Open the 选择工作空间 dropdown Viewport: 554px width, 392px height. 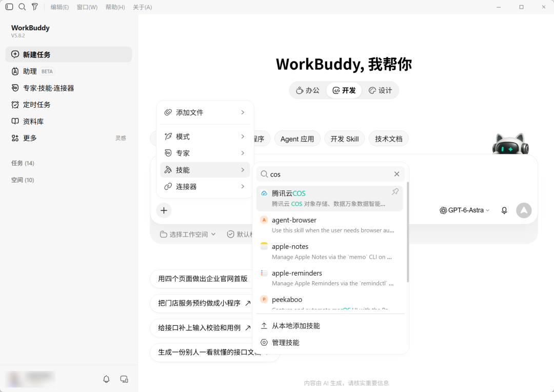coord(188,234)
